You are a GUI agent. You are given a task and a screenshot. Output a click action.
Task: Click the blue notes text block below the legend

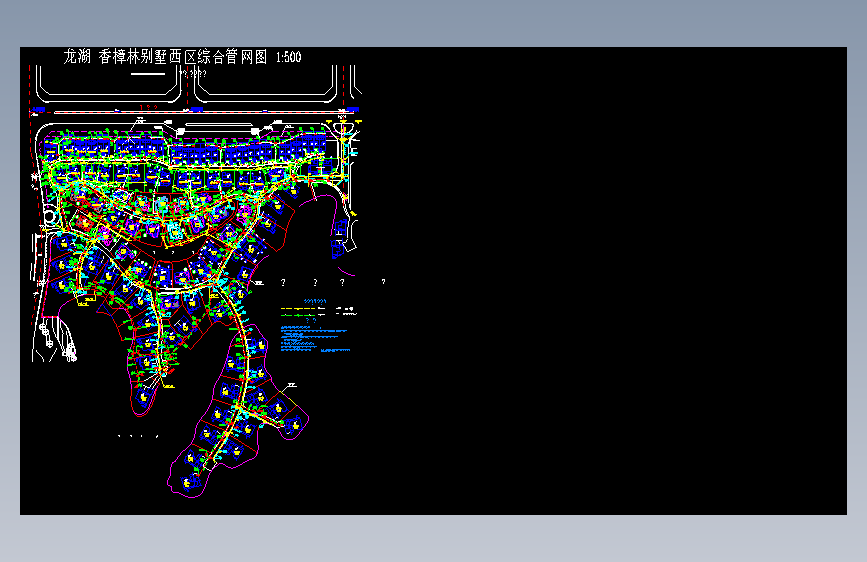[315, 339]
